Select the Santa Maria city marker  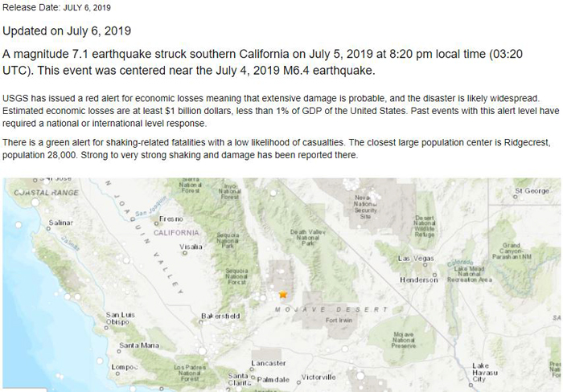(x=119, y=352)
